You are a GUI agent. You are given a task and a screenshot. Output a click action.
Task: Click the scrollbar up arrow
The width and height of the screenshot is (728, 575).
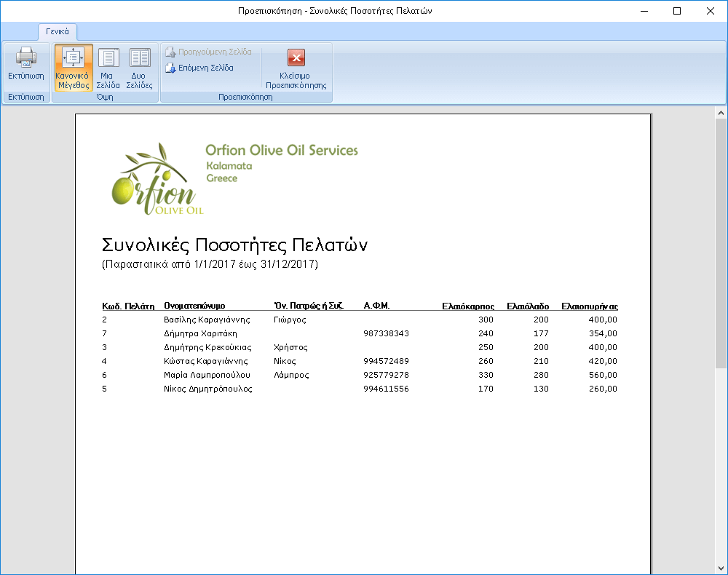pos(721,114)
